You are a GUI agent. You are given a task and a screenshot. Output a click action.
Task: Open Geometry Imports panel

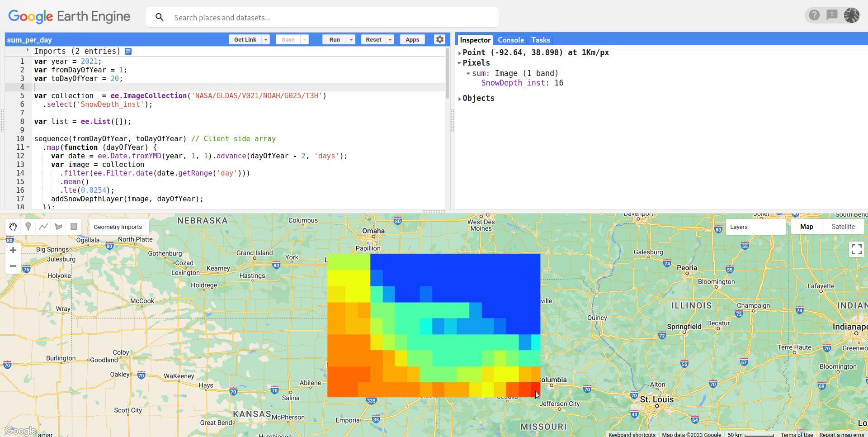pos(118,227)
